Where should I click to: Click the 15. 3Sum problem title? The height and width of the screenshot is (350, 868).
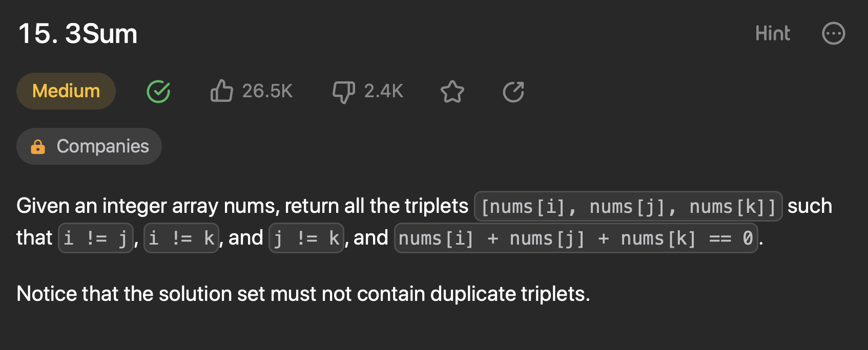(x=78, y=34)
